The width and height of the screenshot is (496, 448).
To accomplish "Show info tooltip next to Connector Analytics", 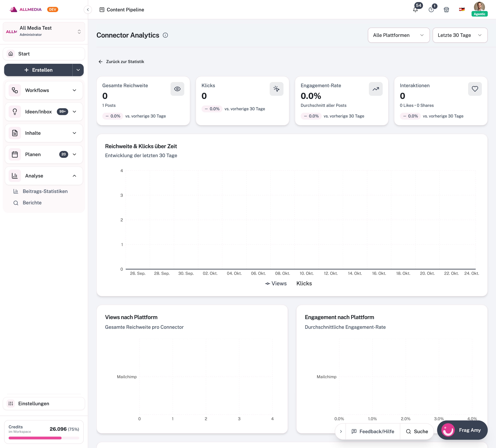I will tap(165, 35).
